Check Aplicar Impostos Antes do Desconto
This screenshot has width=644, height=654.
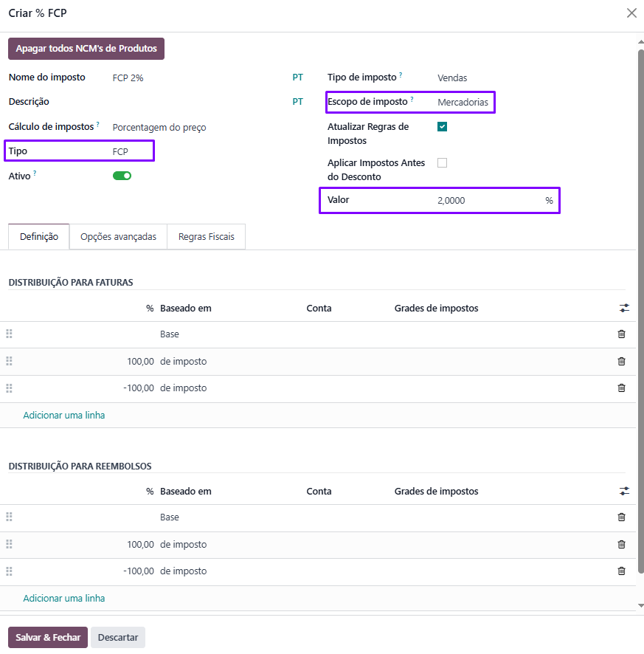(443, 162)
